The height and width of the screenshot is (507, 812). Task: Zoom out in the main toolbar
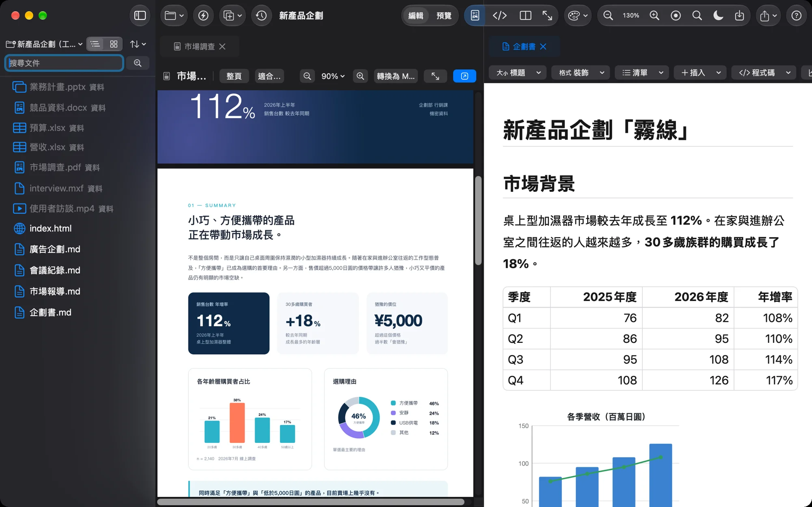[x=608, y=15]
